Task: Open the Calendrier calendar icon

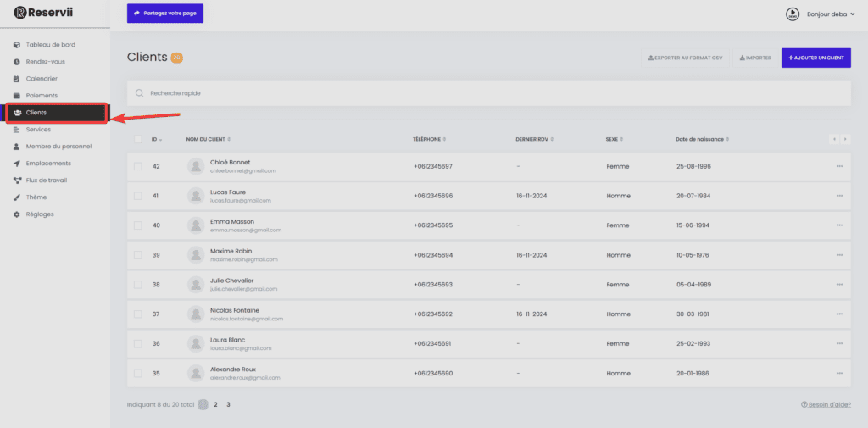Action: coord(17,79)
